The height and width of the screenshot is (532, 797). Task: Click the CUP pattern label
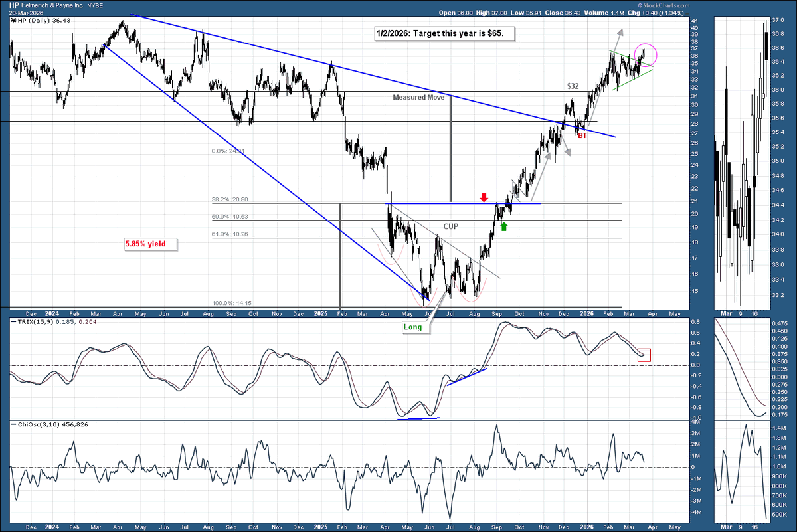tap(452, 226)
